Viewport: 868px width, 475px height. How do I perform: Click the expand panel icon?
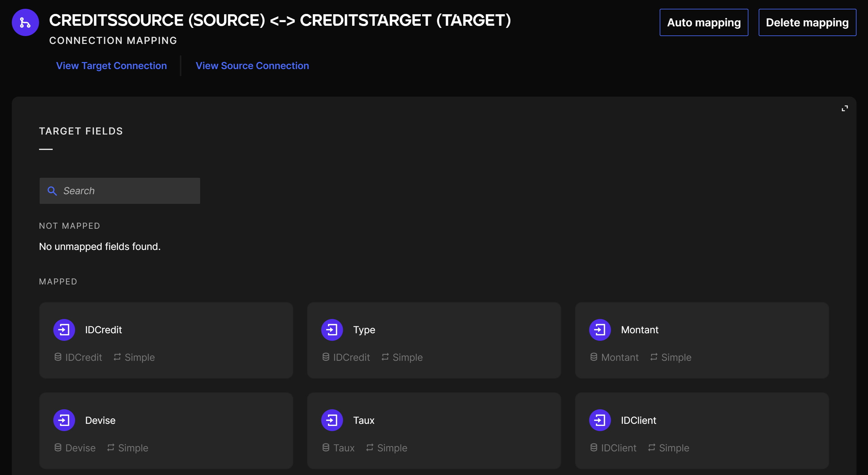(844, 108)
